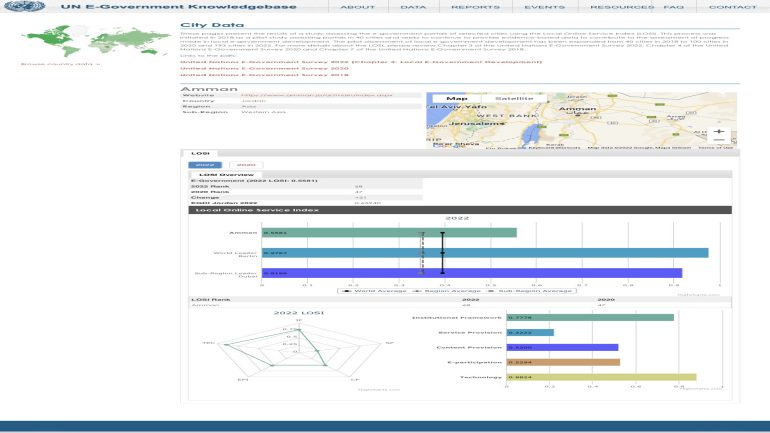Click the Institutional Framework bar
The image size is (770, 433).
tap(590, 318)
